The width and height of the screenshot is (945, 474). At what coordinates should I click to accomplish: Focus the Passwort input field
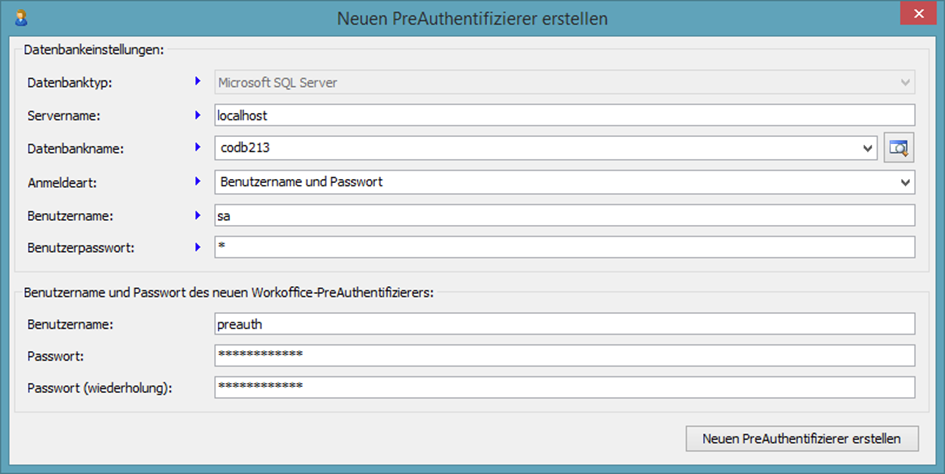point(565,356)
